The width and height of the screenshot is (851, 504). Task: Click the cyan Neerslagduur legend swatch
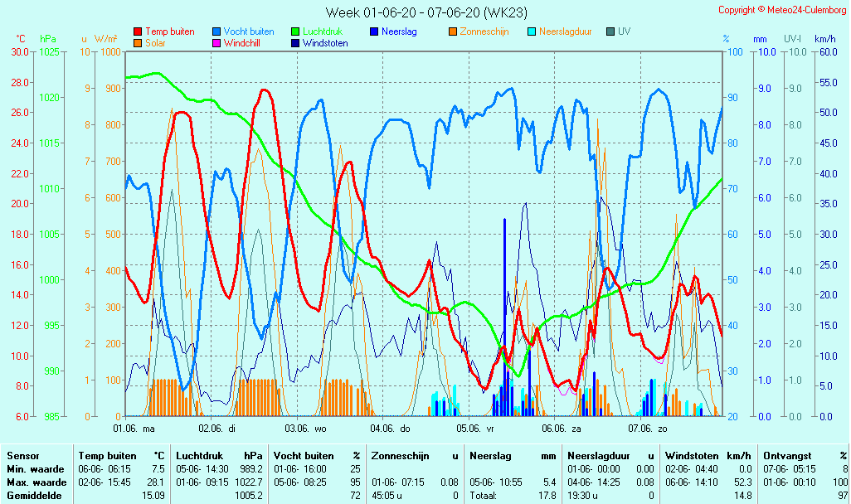click(532, 31)
